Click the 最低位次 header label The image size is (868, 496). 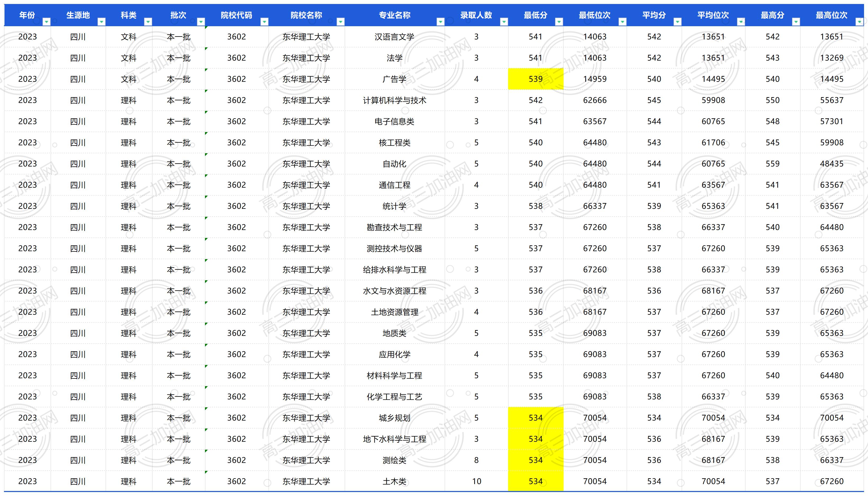click(595, 15)
